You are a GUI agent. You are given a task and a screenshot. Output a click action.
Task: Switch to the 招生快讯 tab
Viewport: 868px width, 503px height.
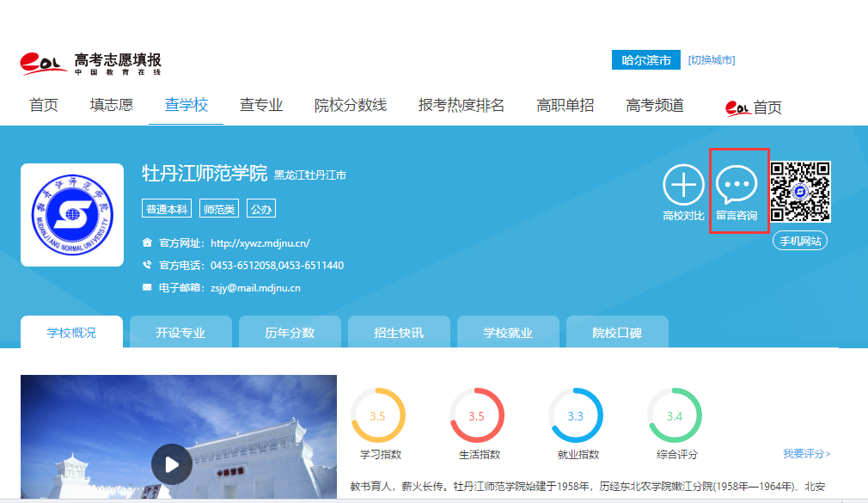(x=399, y=333)
